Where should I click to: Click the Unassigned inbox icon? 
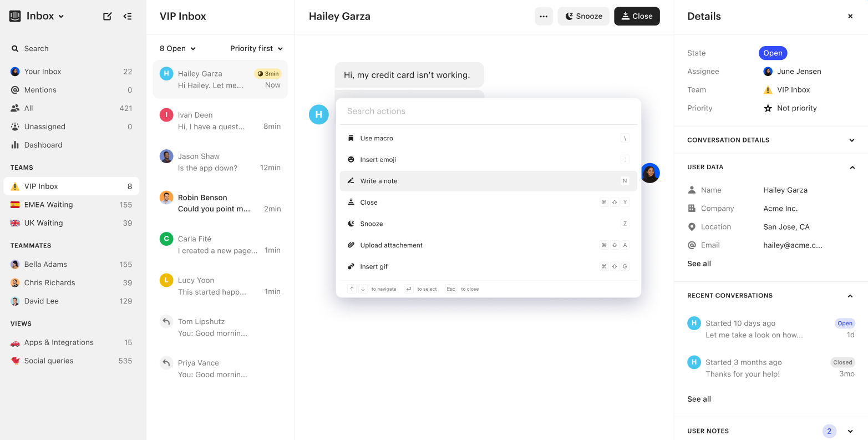[15, 127]
